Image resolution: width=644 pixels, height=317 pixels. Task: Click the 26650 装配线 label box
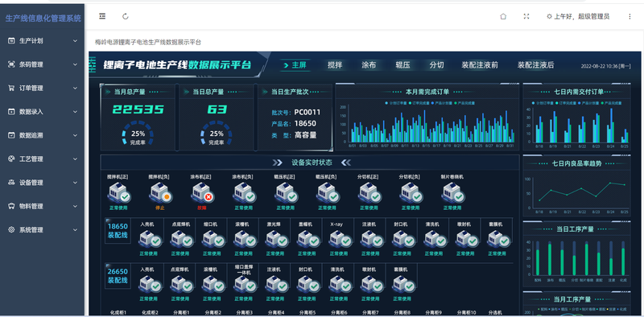(118, 276)
